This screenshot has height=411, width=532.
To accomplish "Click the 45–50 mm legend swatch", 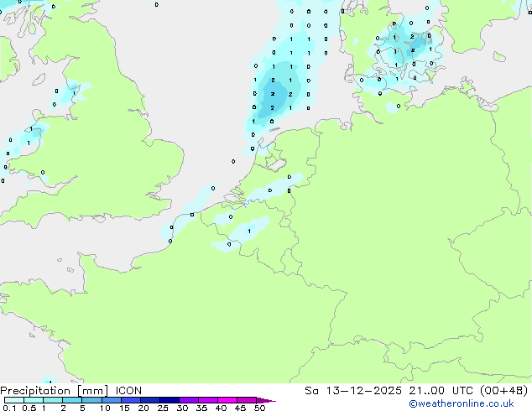I will click(247, 400).
